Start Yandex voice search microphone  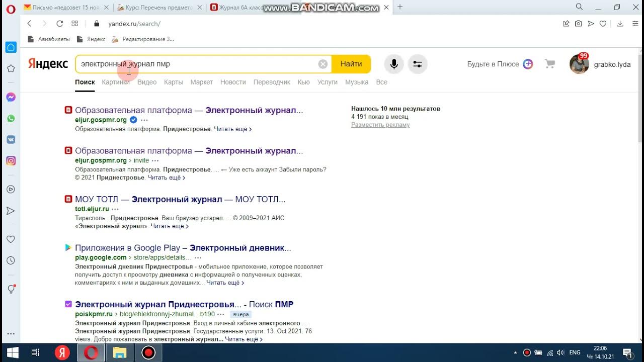(x=394, y=64)
